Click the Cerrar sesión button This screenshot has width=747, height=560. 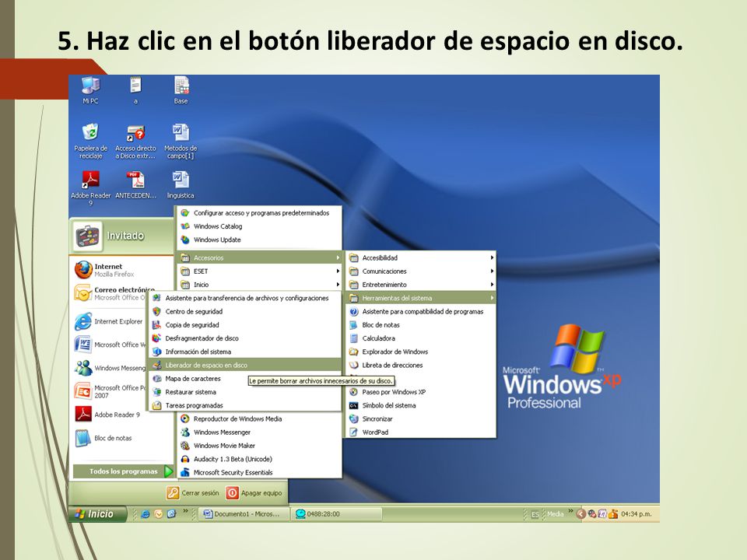192,493
